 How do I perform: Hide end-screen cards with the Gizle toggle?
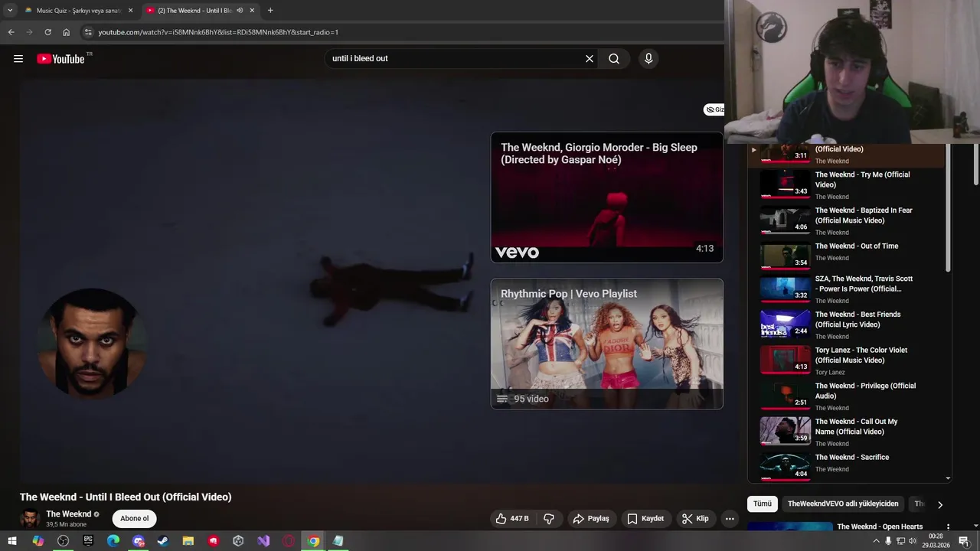[714, 109]
